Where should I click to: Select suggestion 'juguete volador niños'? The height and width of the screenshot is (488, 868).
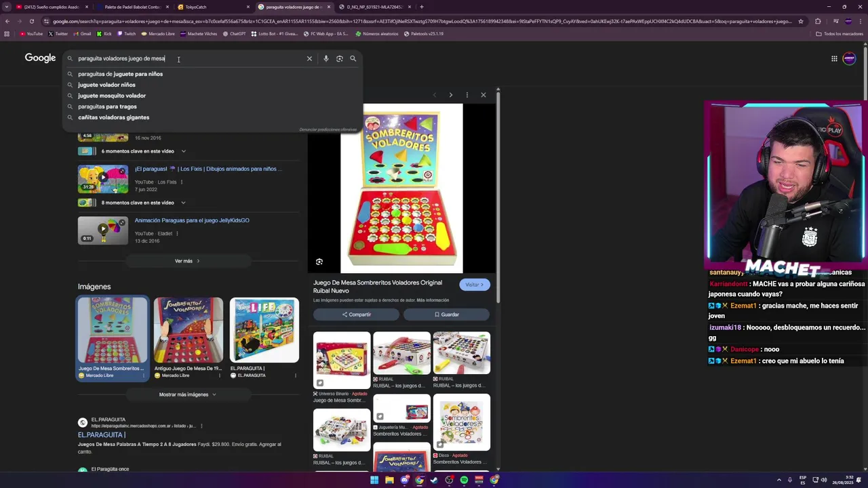pyautogui.click(x=106, y=85)
